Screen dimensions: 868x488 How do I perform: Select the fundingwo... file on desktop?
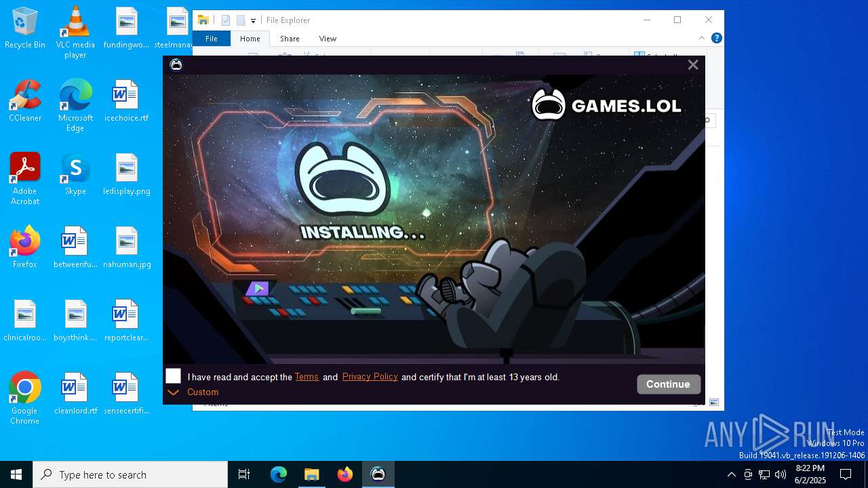click(x=126, y=28)
